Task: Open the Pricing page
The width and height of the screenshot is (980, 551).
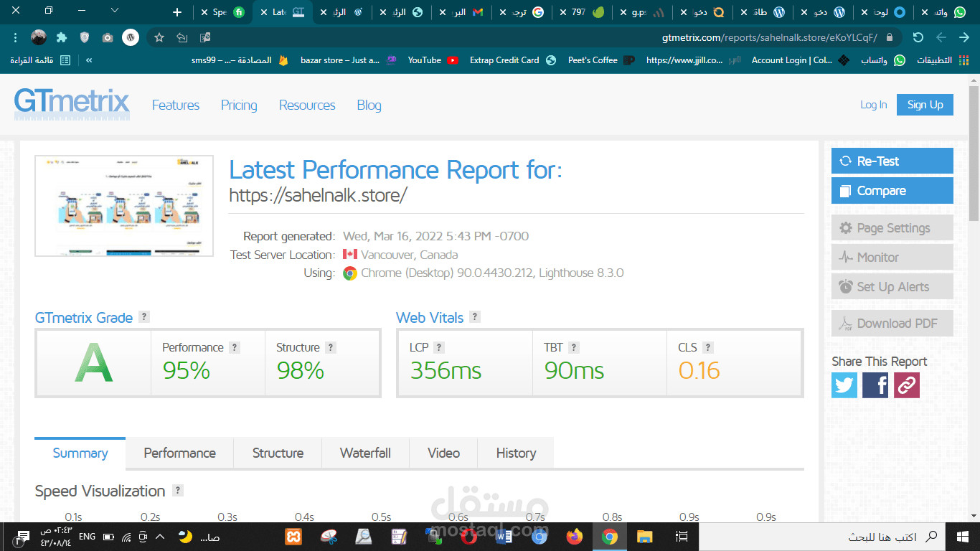Action: 239,105
